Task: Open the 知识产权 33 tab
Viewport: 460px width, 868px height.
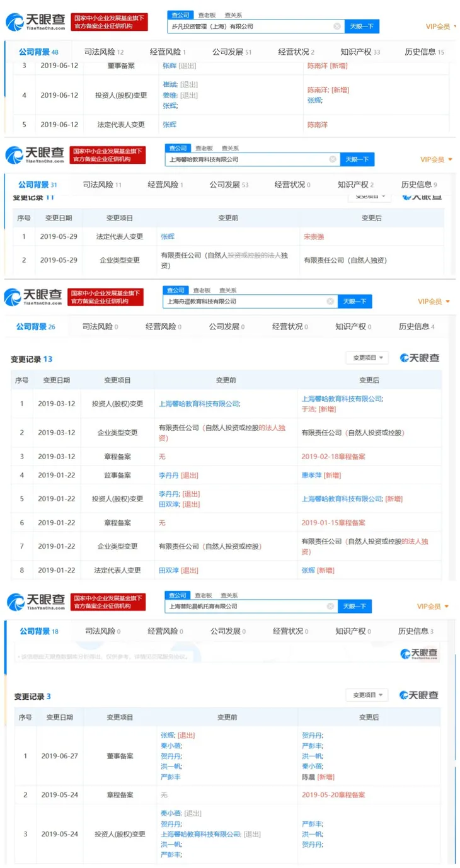Action: [360, 52]
